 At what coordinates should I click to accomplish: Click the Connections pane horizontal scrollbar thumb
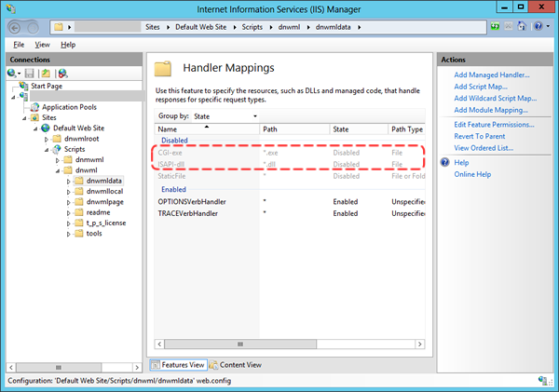click(59, 367)
